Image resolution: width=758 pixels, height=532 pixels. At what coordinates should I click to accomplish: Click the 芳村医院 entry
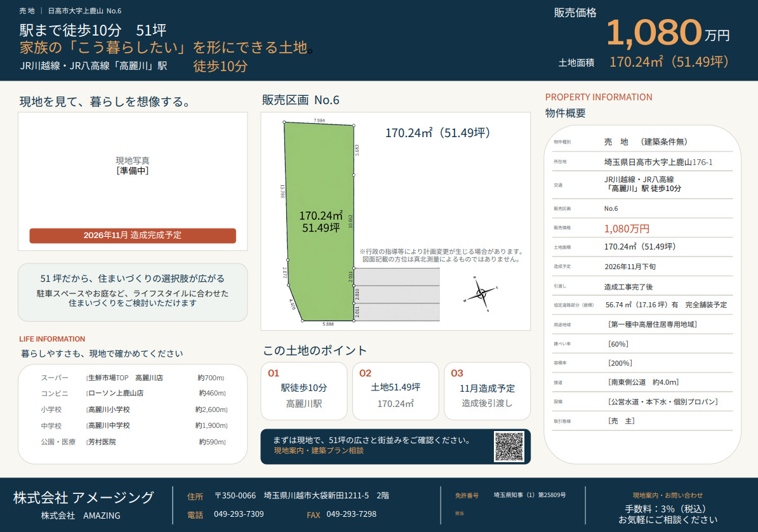[x=101, y=442]
